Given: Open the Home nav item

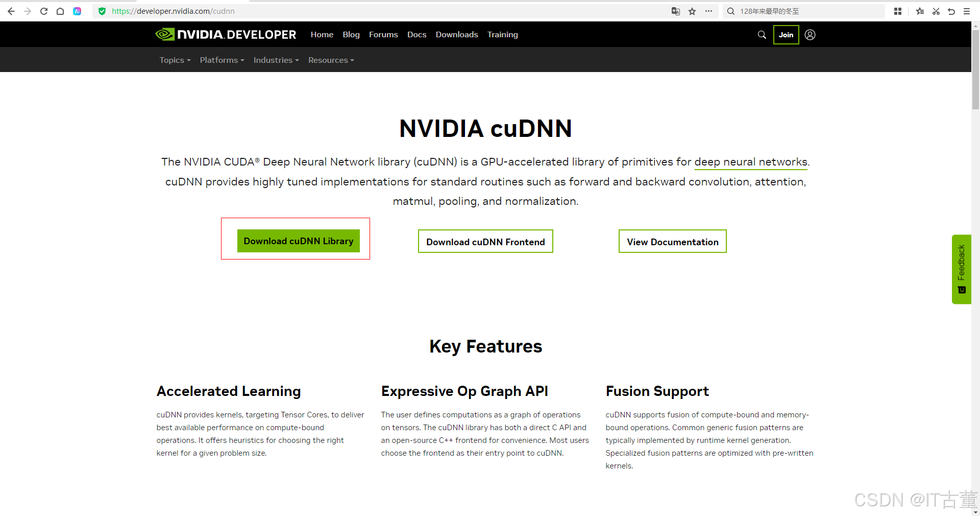Looking at the screenshot, I should 322,35.
